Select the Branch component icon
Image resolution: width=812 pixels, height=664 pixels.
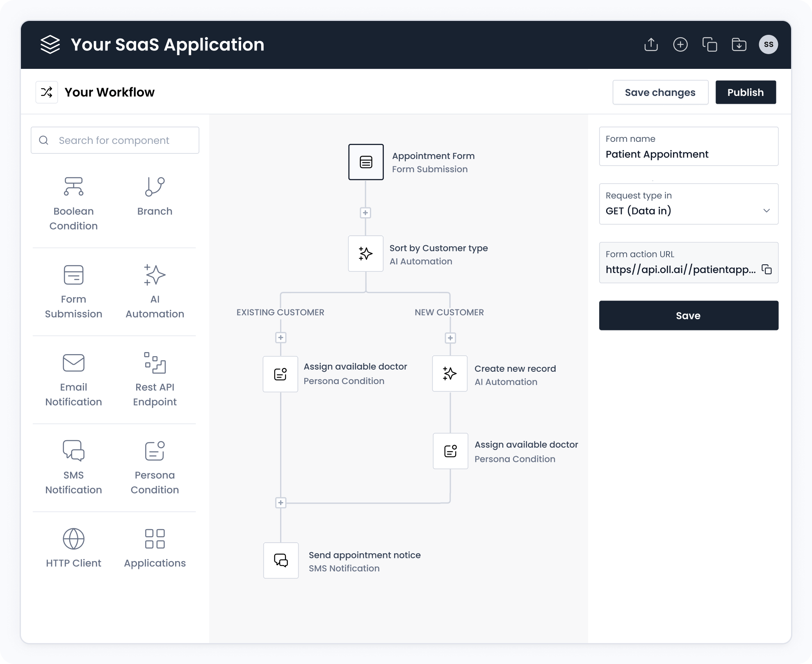point(155,186)
